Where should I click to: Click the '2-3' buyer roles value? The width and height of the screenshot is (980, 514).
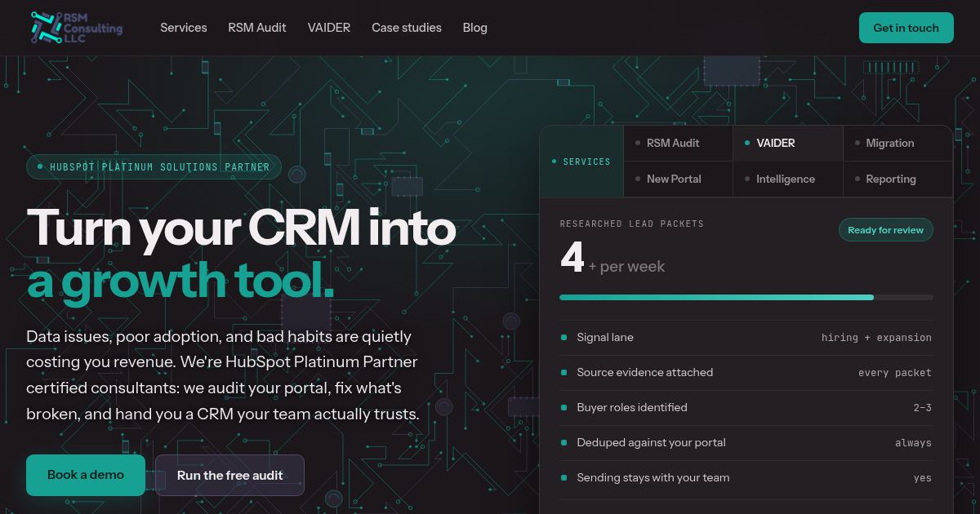923,408
